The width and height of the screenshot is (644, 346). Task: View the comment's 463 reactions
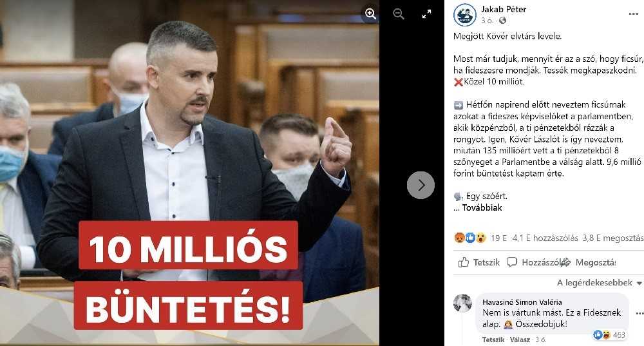point(609,335)
